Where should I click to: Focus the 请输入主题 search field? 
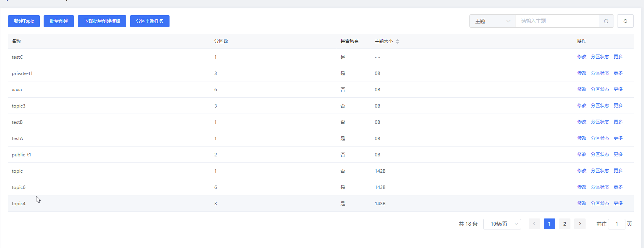557,21
